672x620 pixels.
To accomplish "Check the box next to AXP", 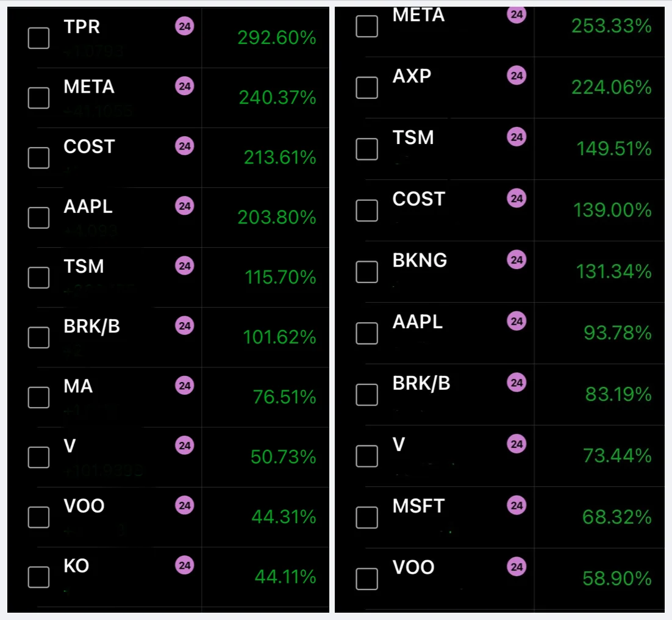I will 366,87.
